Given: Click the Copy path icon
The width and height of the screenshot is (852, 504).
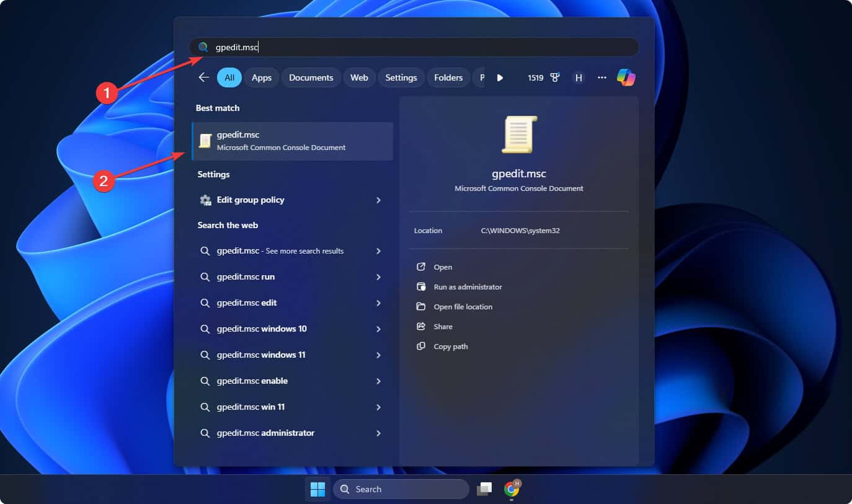Looking at the screenshot, I should tap(421, 346).
